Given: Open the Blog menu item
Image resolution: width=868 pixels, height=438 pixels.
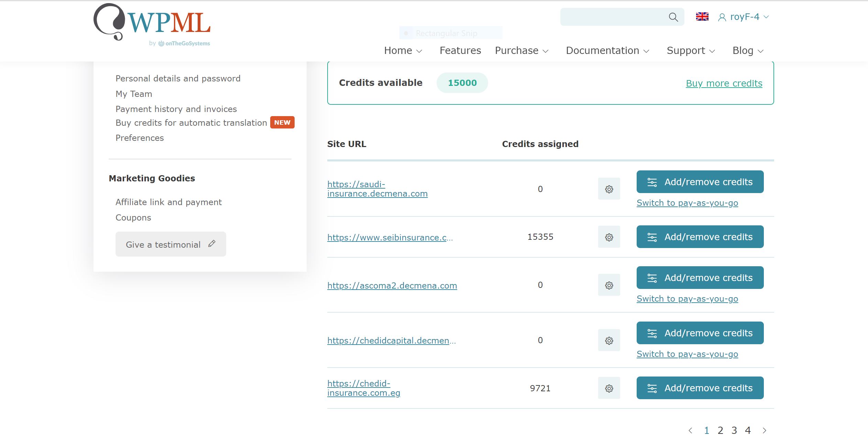Looking at the screenshot, I should (743, 50).
